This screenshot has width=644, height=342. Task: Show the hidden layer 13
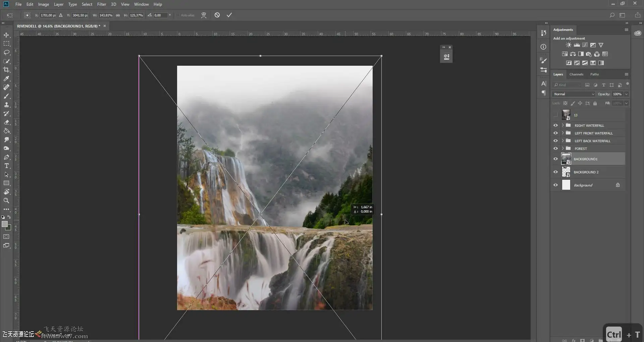555,115
